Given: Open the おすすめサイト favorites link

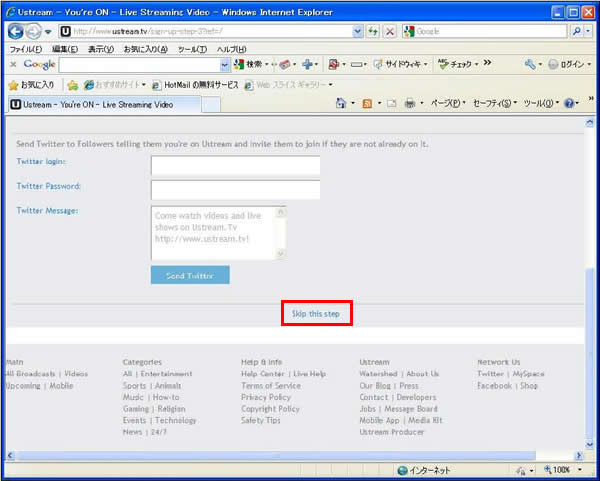Looking at the screenshot, I should pyautogui.click(x=114, y=85).
